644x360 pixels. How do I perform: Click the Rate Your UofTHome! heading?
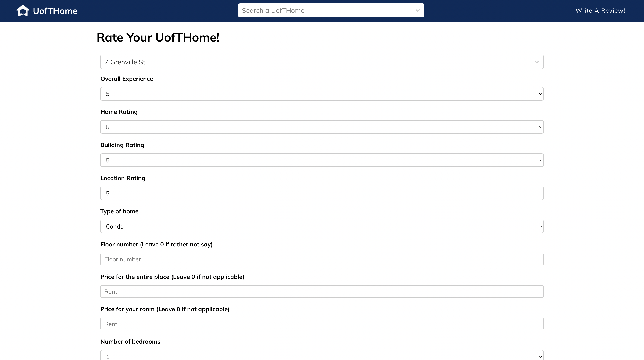(158, 37)
